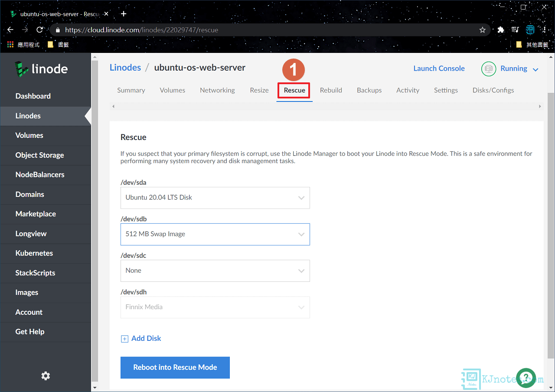Switch to the Rebuild tab
The width and height of the screenshot is (555, 392).
tap(331, 90)
